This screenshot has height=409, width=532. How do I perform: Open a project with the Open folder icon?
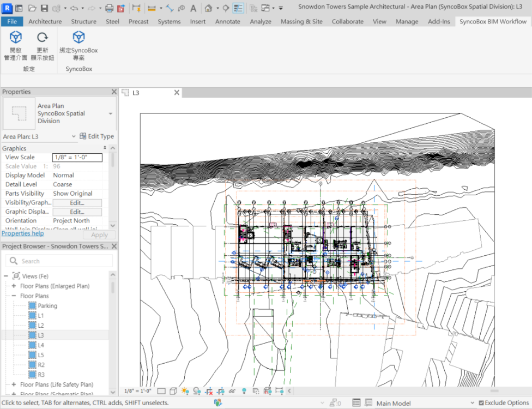32,8
